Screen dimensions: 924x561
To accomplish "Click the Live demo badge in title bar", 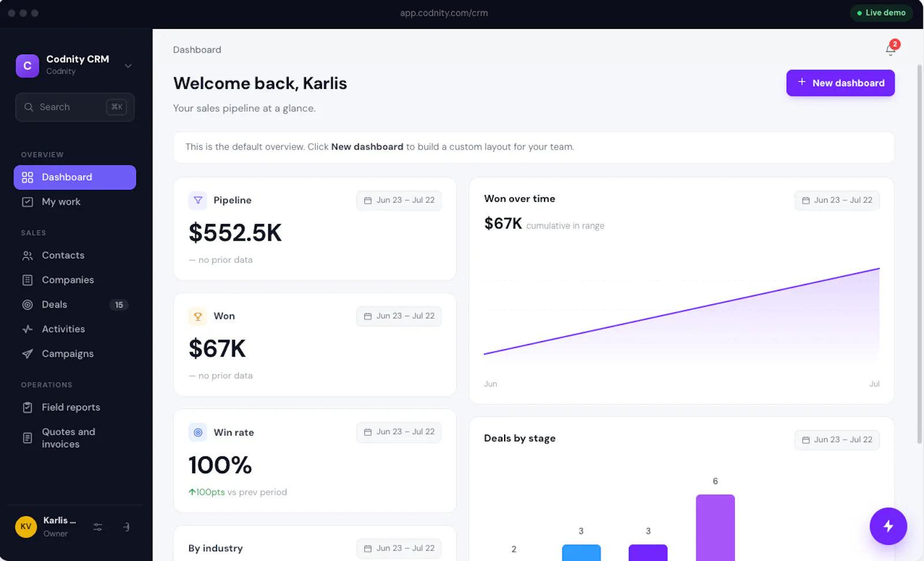I will point(881,13).
